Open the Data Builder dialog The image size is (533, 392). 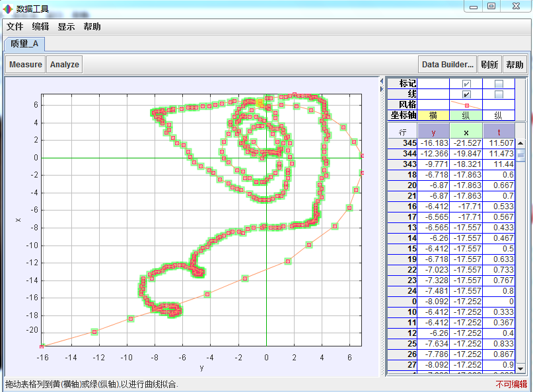[x=448, y=65]
